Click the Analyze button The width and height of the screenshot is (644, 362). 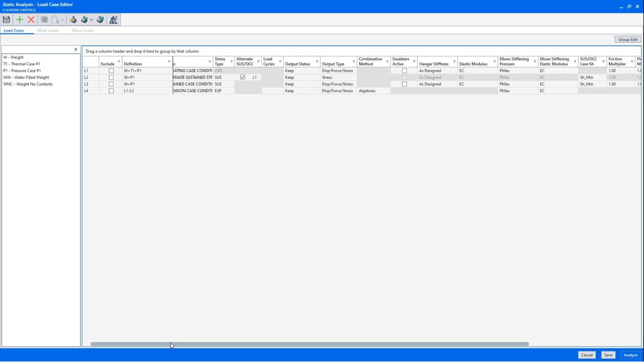630,355
